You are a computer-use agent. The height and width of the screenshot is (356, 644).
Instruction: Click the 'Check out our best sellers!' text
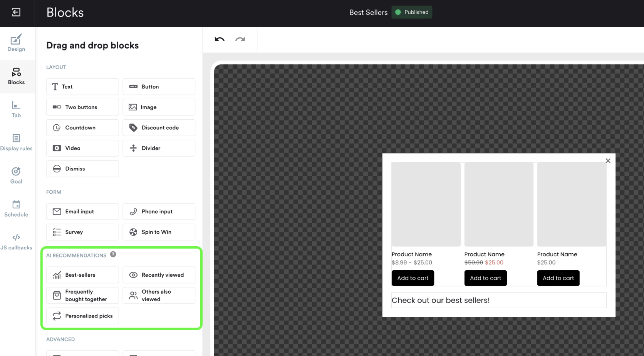point(441,301)
